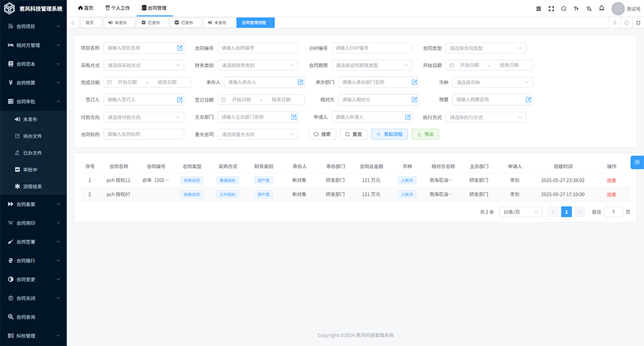Click the grid icon at tab bar end
The height and width of the screenshot is (346, 644).
[x=638, y=23]
